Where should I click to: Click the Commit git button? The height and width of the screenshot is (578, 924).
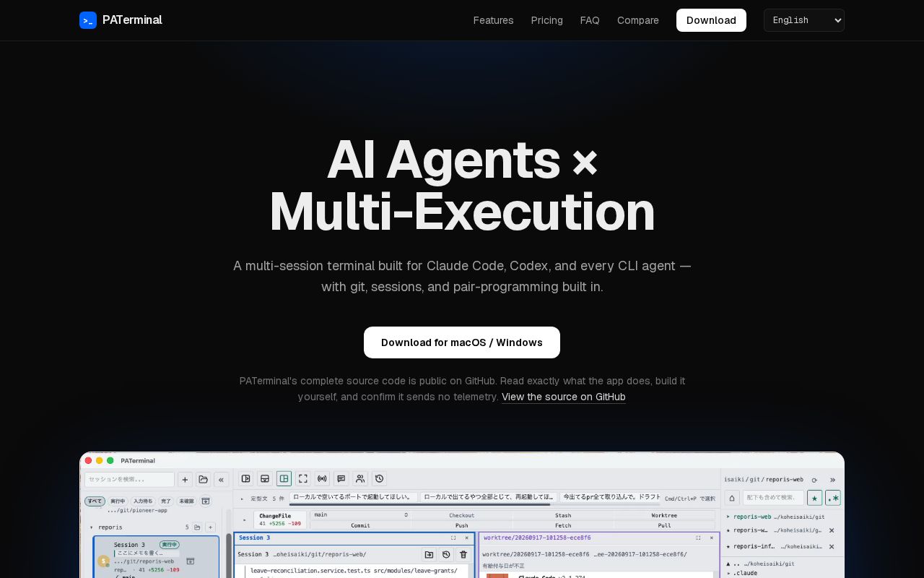(360, 525)
